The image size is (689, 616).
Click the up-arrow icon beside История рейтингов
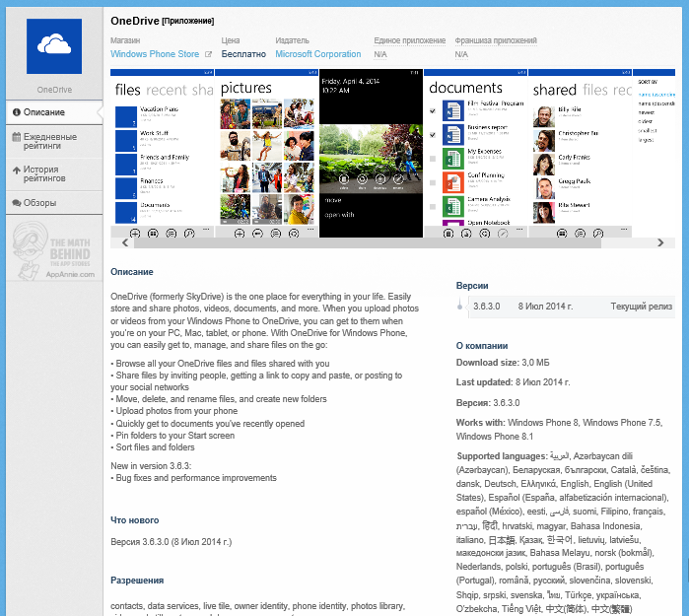[17, 170]
